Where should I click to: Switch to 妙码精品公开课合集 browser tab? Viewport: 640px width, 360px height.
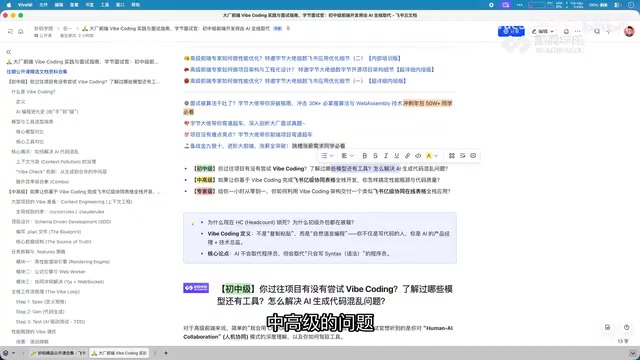[58, 353]
